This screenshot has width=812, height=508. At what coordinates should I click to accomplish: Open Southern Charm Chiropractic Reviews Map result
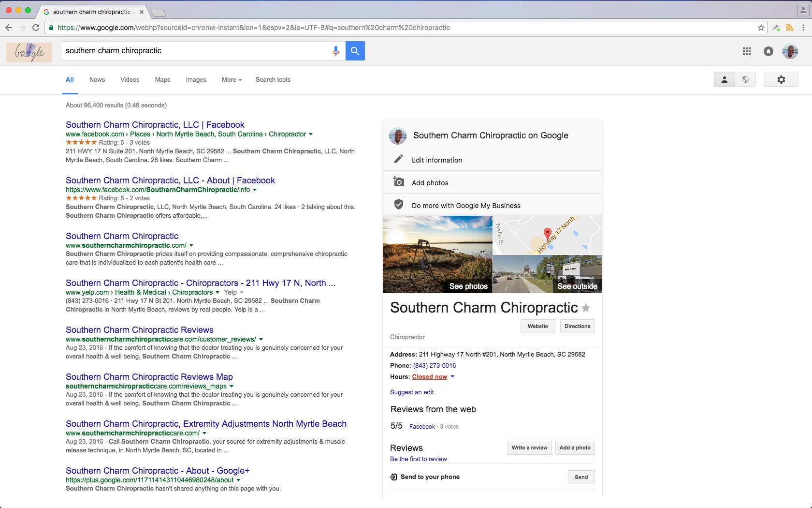(149, 377)
